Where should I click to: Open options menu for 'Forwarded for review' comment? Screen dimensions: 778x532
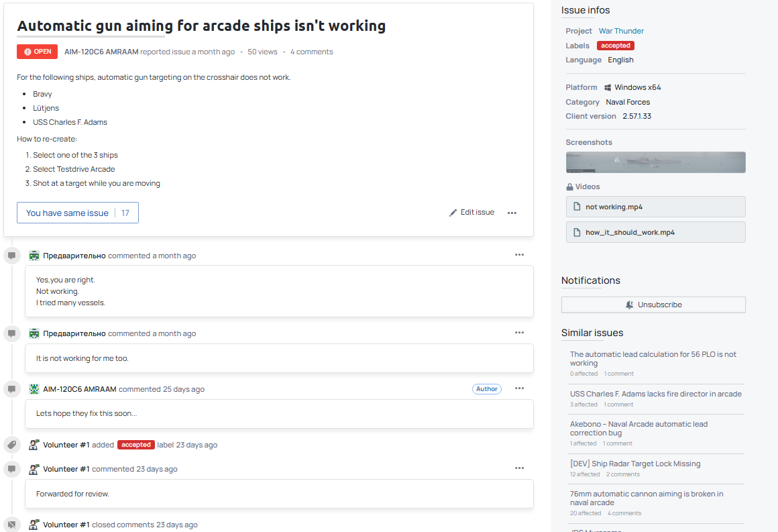click(520, 468)
